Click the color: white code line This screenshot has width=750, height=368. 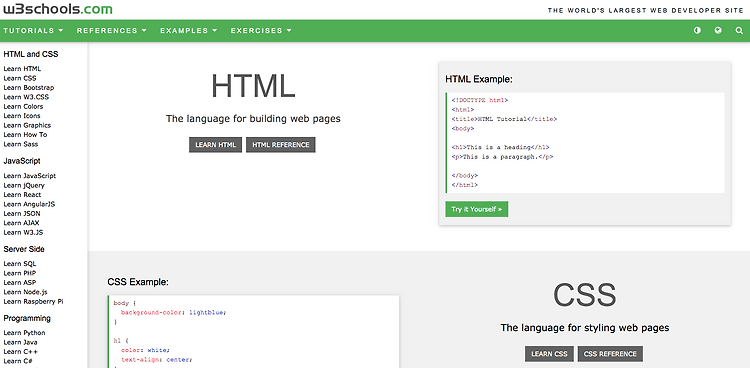[x=145, y=350]
